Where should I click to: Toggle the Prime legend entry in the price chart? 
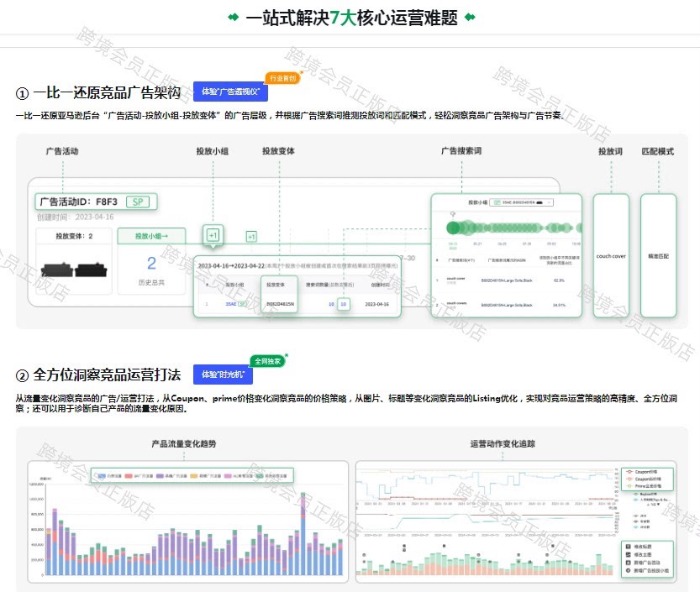644,486
